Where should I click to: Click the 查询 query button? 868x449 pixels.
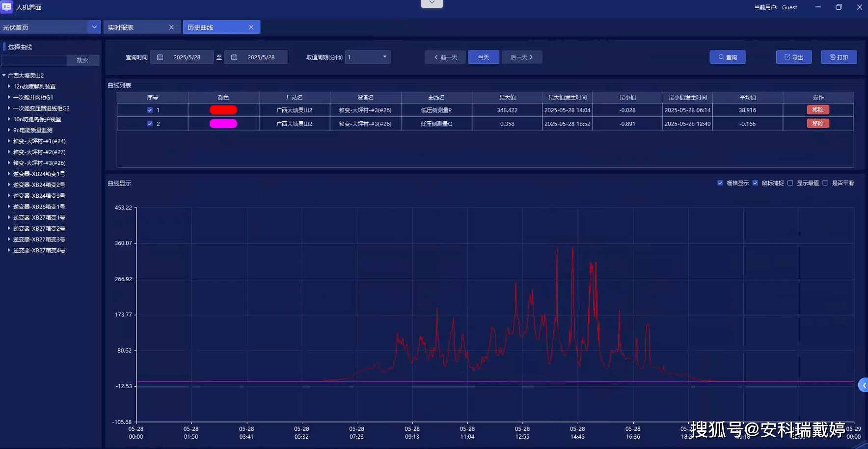[728, 57]
